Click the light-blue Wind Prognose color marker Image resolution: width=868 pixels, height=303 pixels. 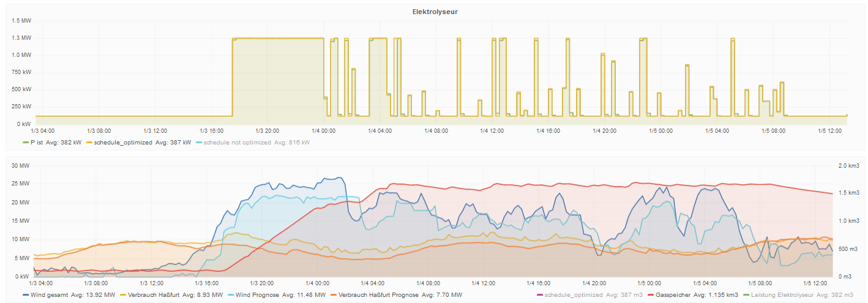click(x=233, y=295)
